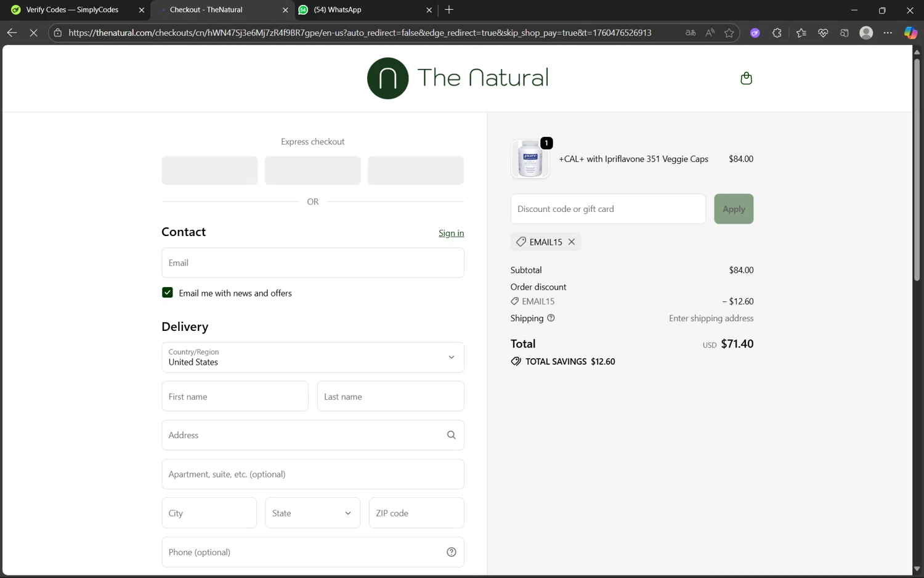
Task: Uncheck Email me with news and offers
Action: click(x=167, y=293)
